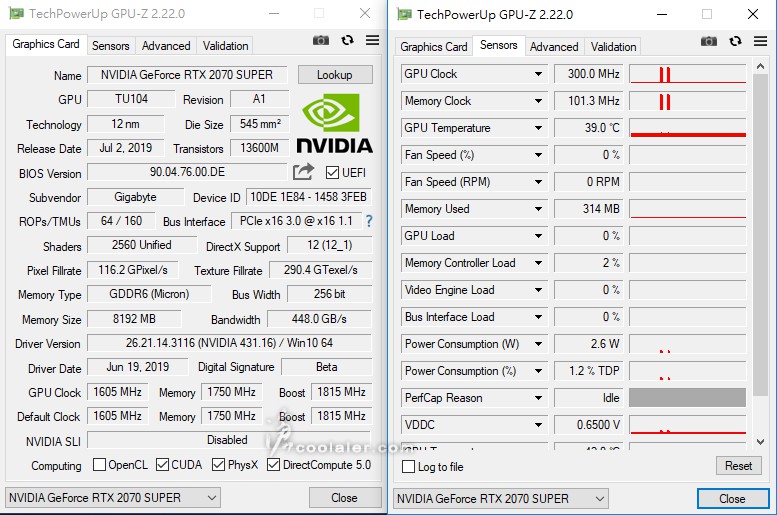Click the Close button in Sensors window
777x515 pixels.
pyautogui.click(x=732, y=499)
